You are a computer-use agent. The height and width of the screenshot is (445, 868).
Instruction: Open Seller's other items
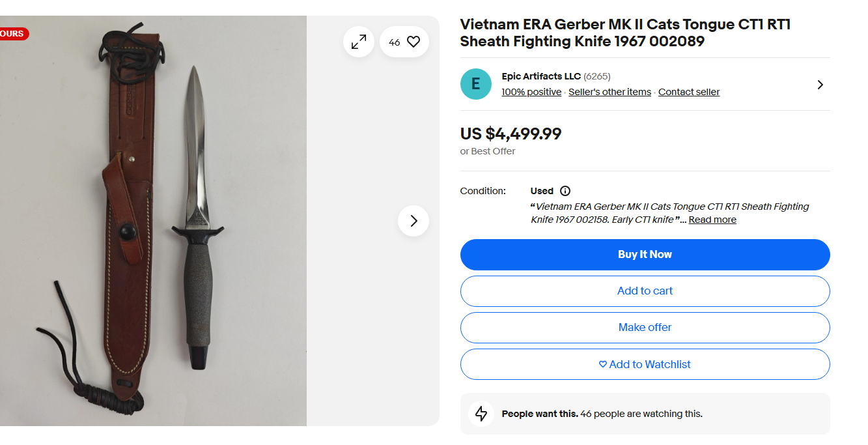[x=609, y=92]
